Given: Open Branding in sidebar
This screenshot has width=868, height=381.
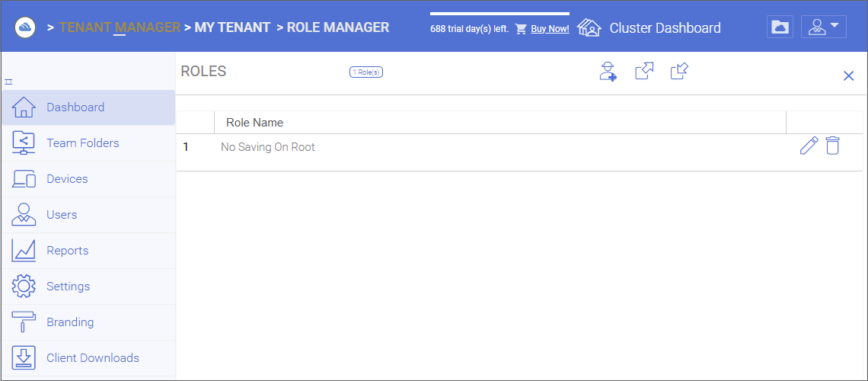Looking at the screenshot, I should [x=88, y=322].
